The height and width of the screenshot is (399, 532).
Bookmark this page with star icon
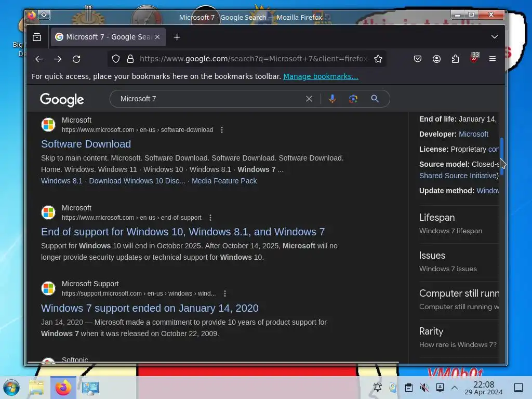[x=378, y=59]
